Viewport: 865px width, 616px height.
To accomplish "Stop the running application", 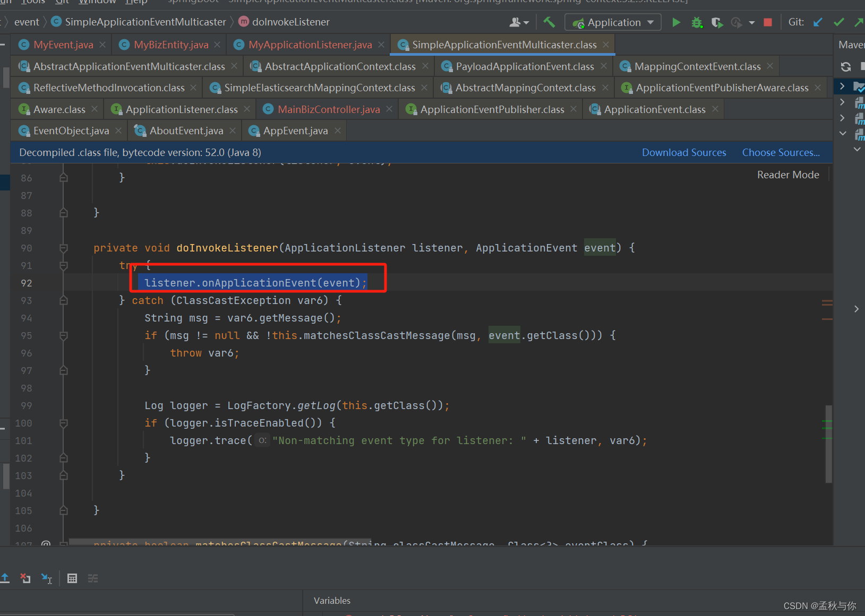I will pos(767,22).
